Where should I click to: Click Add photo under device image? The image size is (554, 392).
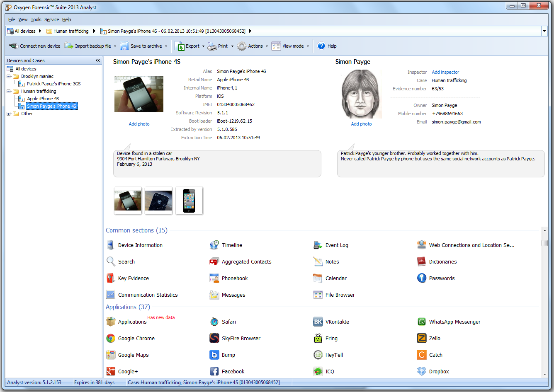coord(139,124)
